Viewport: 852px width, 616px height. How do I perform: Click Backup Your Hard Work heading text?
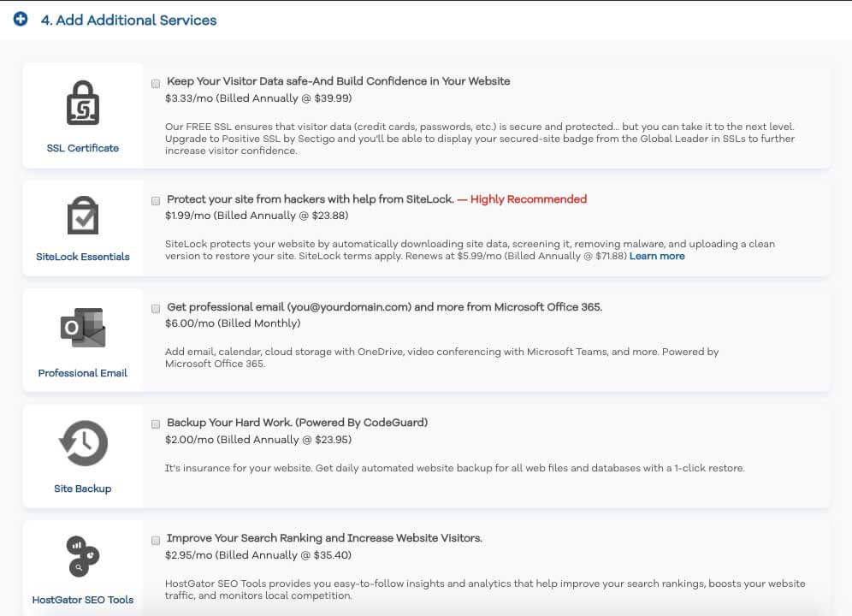(297, 423)
